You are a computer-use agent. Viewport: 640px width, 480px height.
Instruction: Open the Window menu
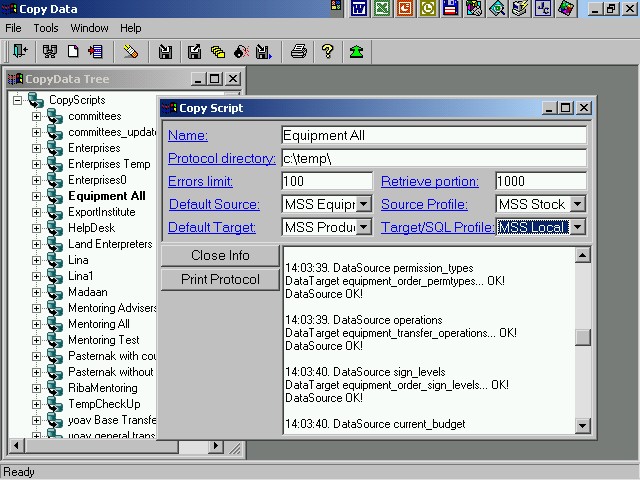(x=89, y=28)
